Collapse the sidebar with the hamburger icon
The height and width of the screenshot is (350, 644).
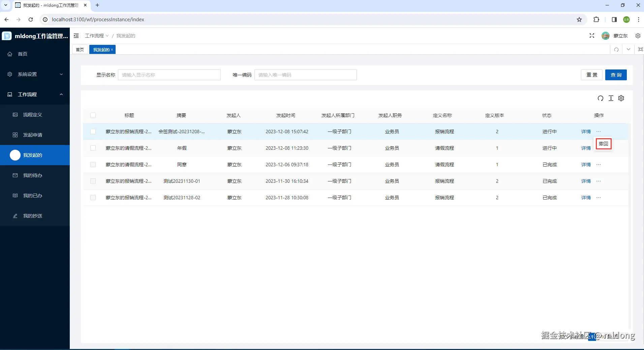coord(76,36)
